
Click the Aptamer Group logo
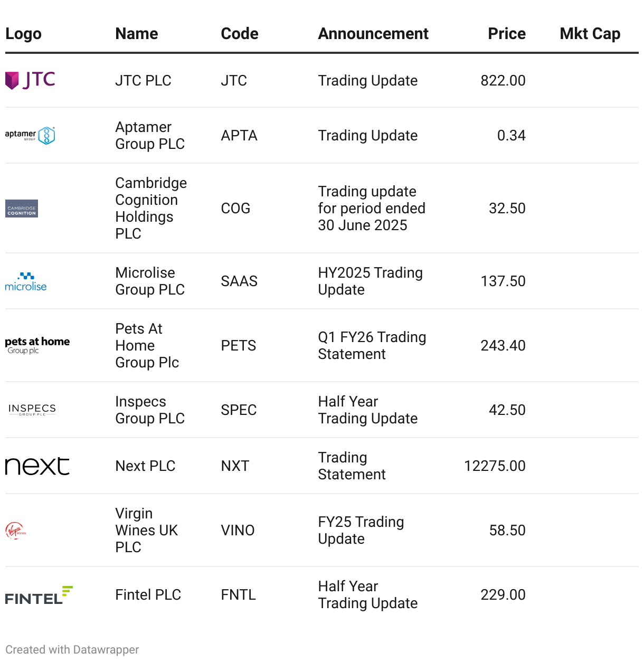pos(30,135)
